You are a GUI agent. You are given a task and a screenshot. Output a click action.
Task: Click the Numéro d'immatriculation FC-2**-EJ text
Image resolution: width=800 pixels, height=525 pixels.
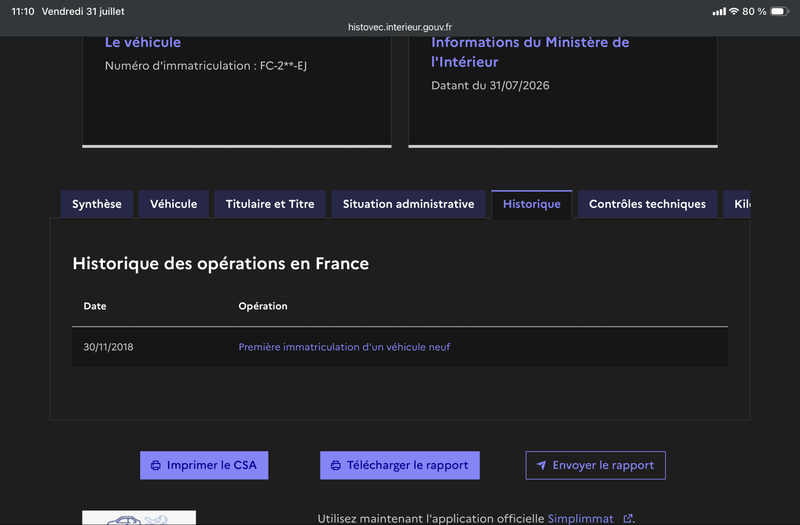(x=206, y=66)
